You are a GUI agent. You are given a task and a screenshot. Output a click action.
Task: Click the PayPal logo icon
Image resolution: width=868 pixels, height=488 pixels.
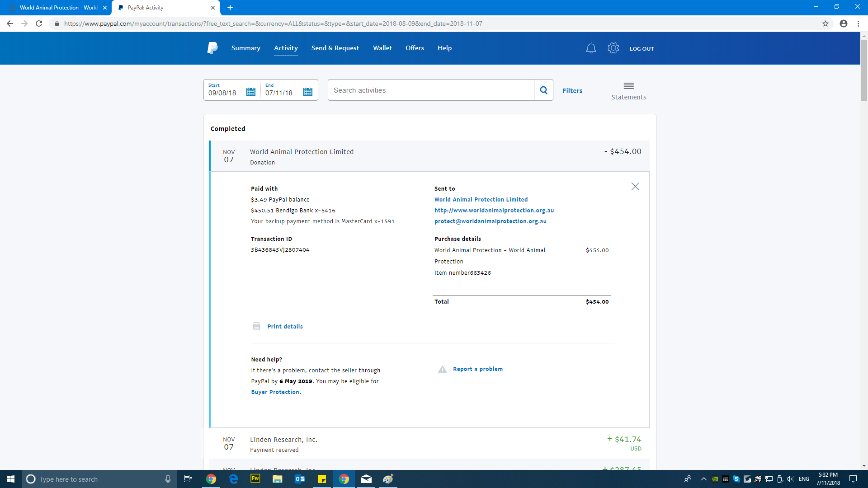click(x=212, y=48)
